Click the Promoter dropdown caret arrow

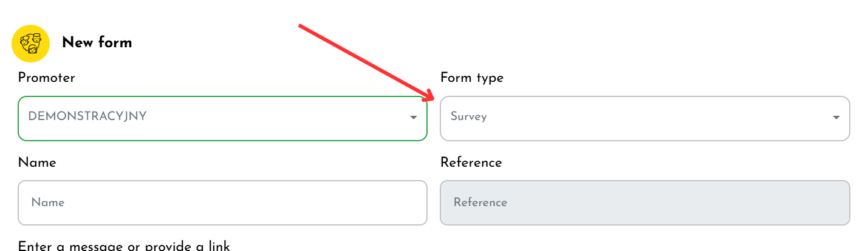pyautogui.click(x=413, y=118)
